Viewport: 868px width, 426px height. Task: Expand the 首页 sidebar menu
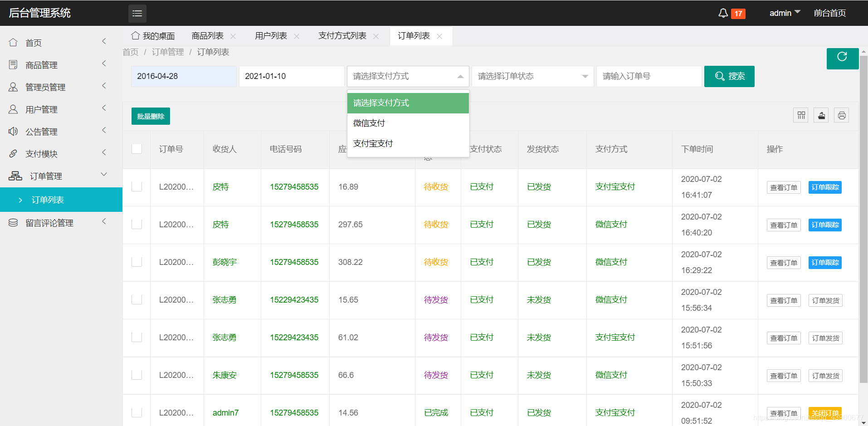click(x=104, y=41)
